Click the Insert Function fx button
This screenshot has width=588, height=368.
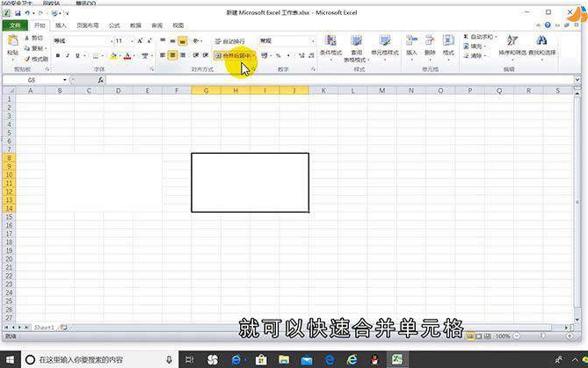click(100, 80)
